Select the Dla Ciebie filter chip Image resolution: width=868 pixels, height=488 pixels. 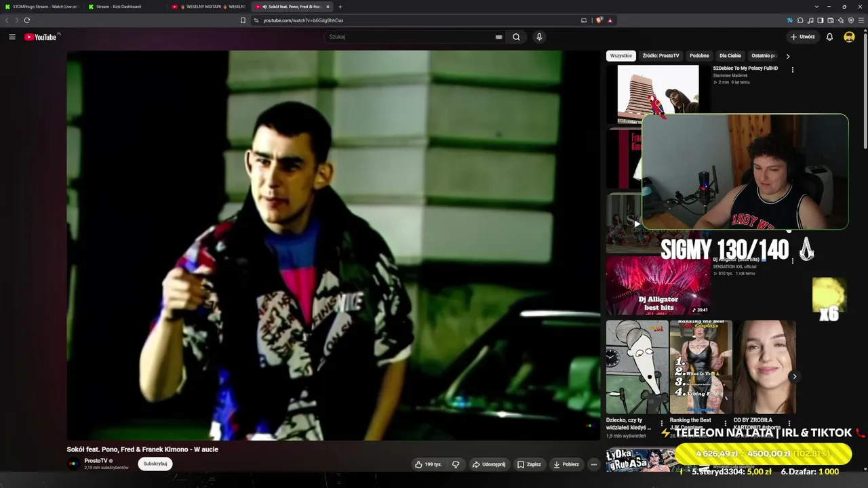click(730, 56)
